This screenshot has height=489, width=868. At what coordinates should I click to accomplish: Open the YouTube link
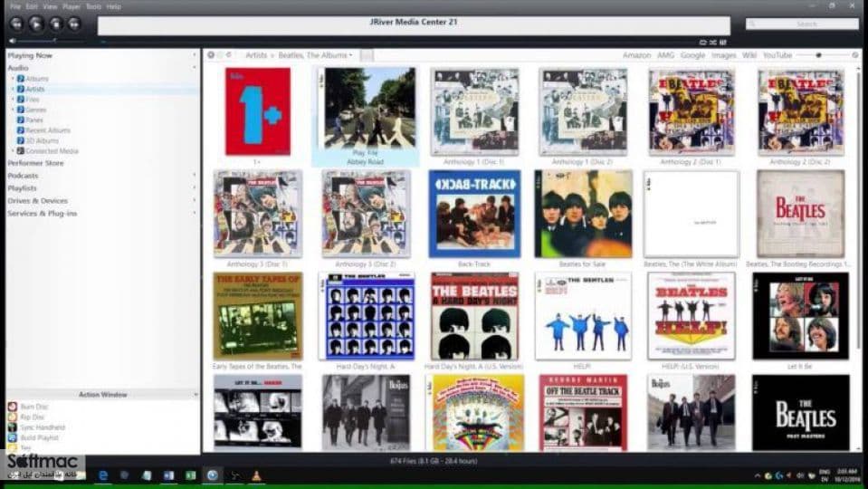(x=777, y=55)
